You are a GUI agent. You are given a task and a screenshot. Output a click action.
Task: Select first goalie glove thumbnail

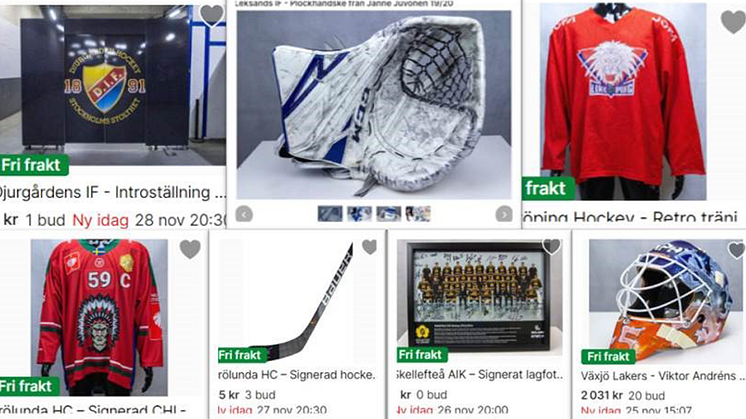point(330,214)
